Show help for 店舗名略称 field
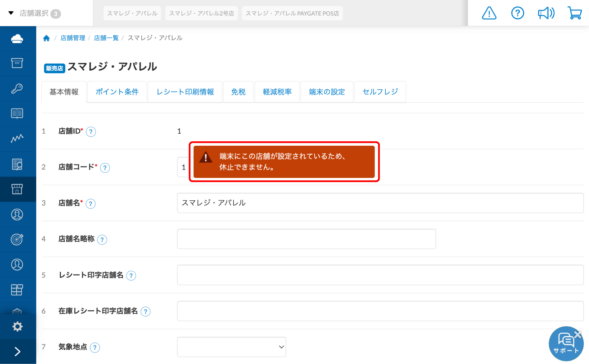The image size is (589, 364). pos(102,240)
